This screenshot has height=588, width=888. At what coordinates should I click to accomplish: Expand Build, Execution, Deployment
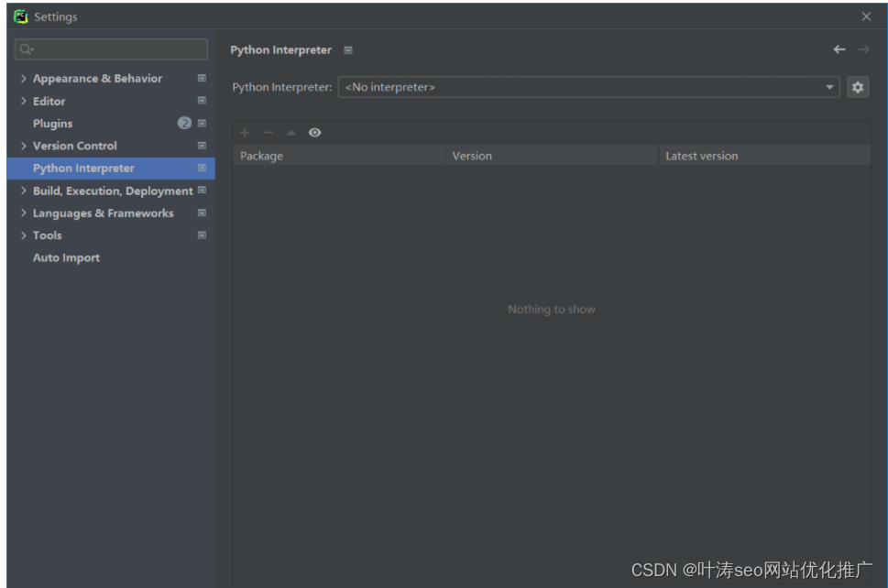pos(25,190)
